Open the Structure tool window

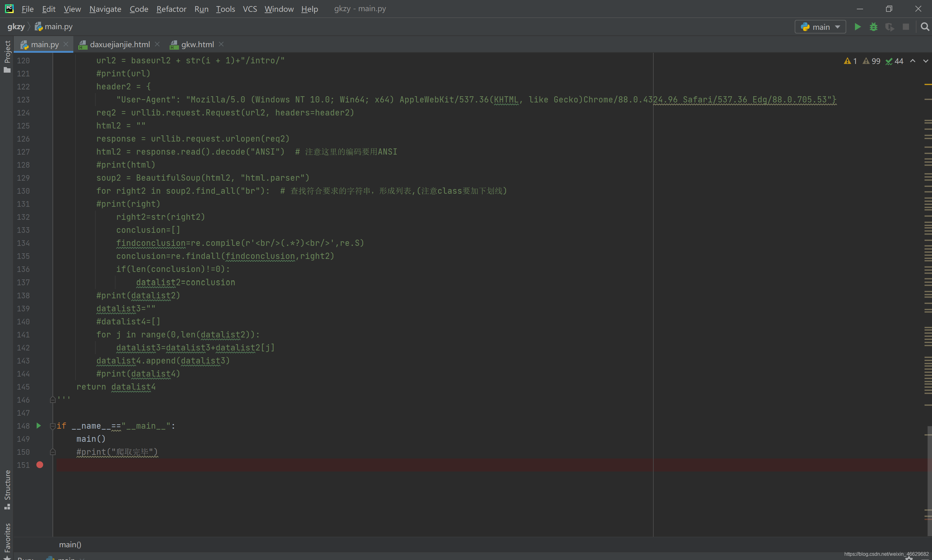click(7, 490)
